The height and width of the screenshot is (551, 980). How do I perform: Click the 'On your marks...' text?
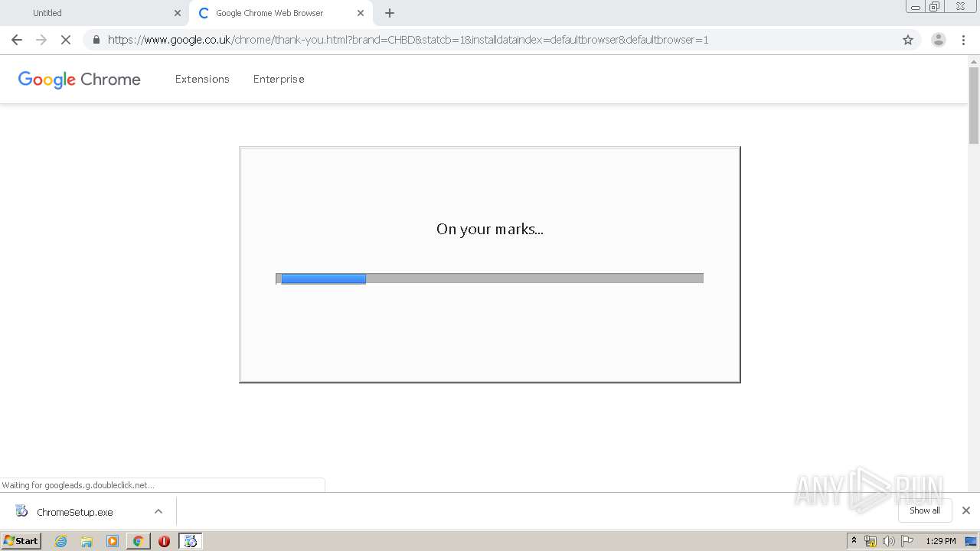pos(490,229)
